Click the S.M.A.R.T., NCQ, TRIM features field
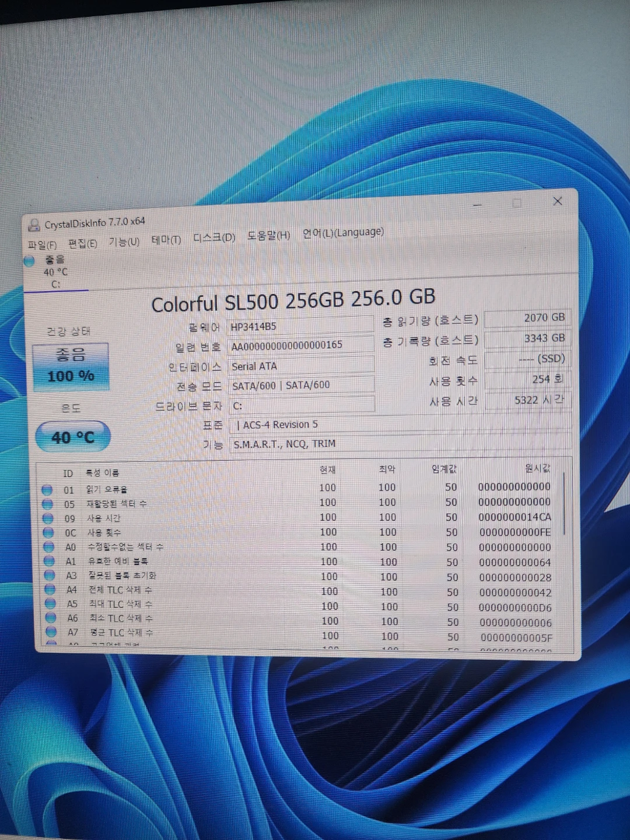Image resolution: width=630 pixels, height=840 pixels. (400, 443)
